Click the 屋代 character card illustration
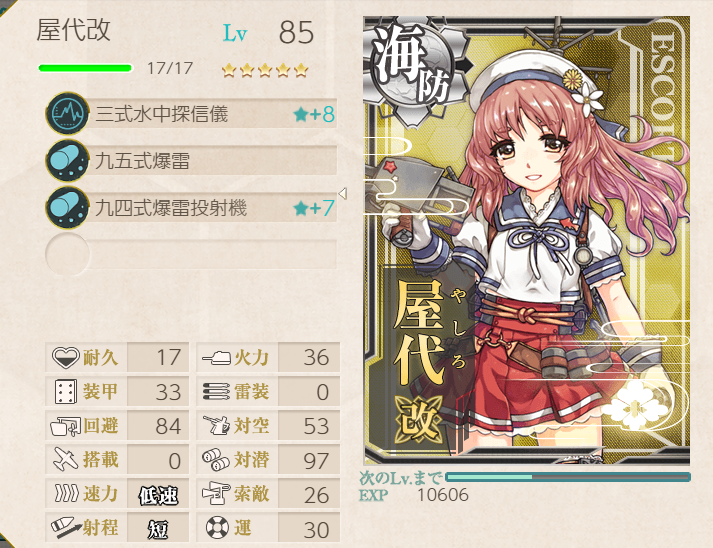This screenshot has width=713, height=548. click(527, 240)
